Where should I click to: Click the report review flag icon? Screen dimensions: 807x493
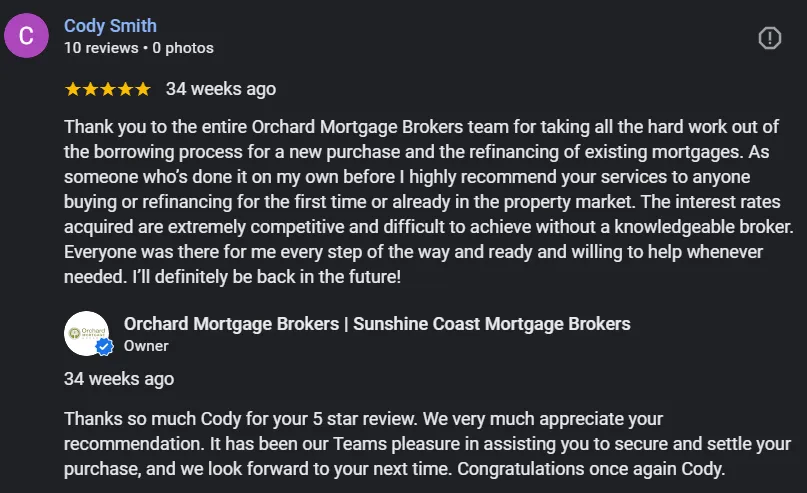click(769, 38)
